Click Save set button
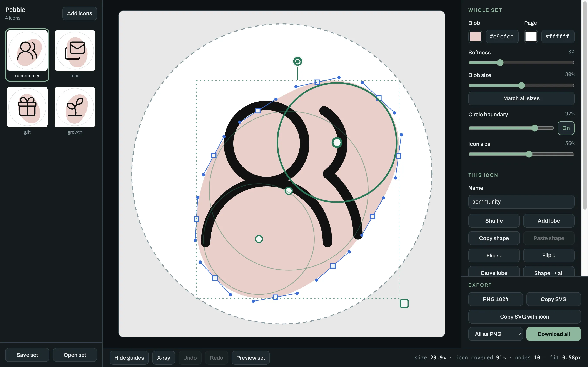588x367 pixels. [27, 355]
